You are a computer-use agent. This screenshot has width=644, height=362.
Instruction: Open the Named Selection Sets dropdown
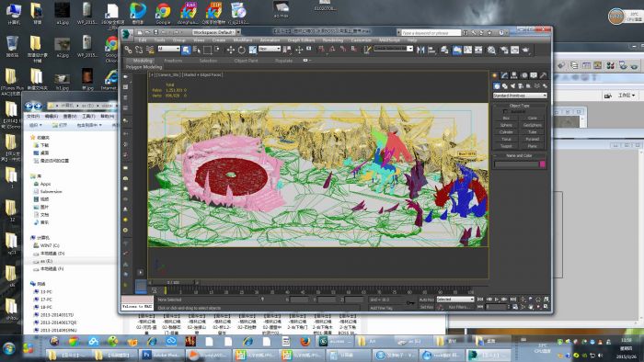click(394, 49)
